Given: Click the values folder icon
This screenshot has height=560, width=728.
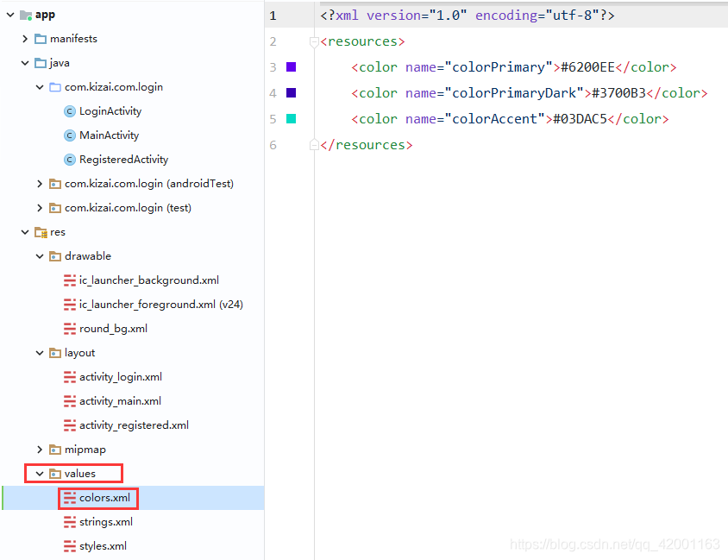Looking at the screenshot, I should [x=55, y=474].
